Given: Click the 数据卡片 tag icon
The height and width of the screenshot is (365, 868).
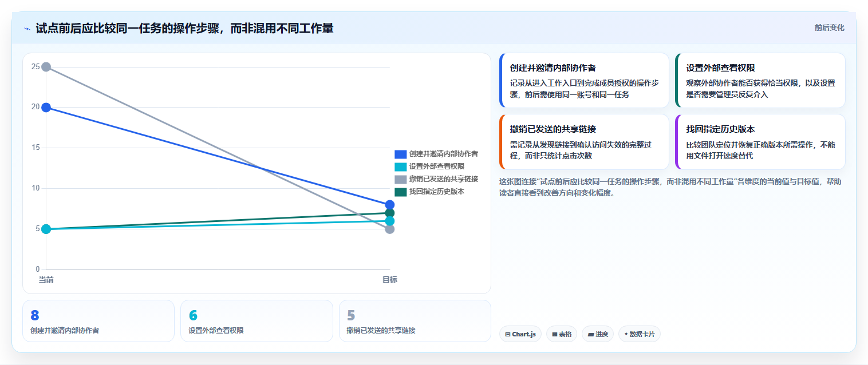Looking at the screenshot, I should pyautogui.click(x=626, y=334).
